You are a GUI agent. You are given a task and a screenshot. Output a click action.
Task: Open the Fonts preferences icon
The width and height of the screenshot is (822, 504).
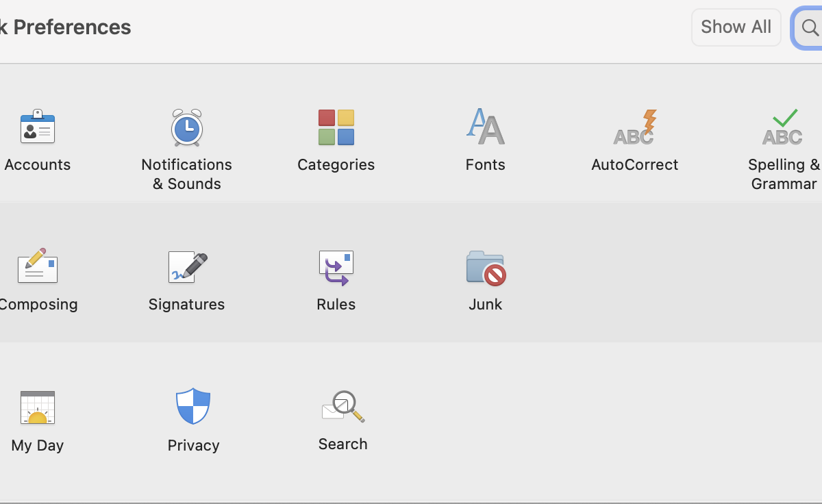(x=485, y=127)
